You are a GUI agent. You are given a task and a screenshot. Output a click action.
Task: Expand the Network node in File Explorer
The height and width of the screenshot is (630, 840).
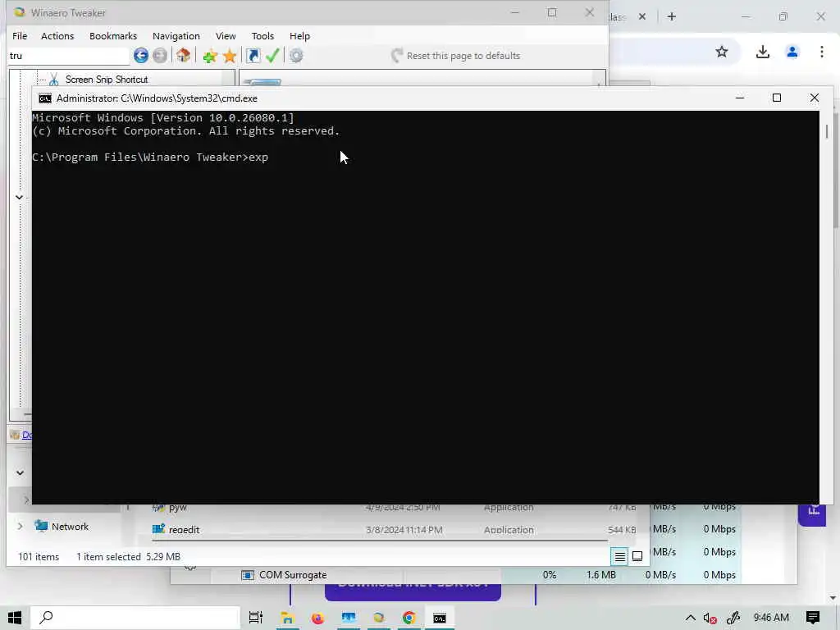[21, 527]
